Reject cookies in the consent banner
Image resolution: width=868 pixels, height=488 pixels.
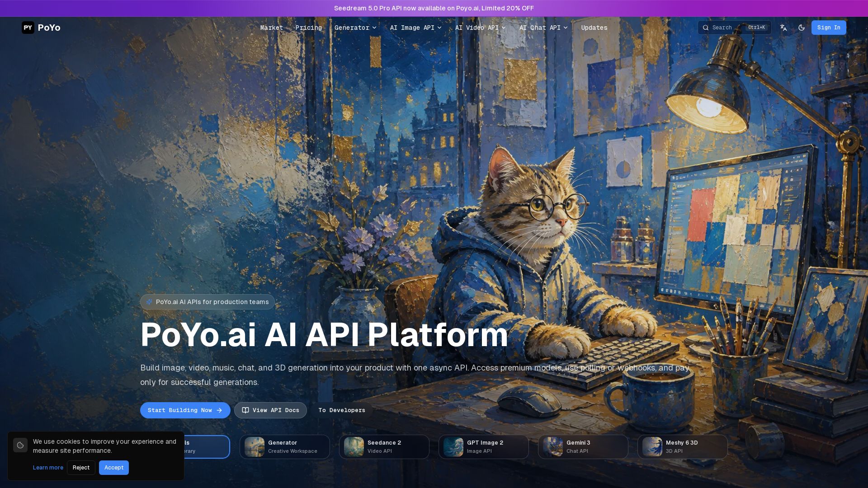click(81, 468)
